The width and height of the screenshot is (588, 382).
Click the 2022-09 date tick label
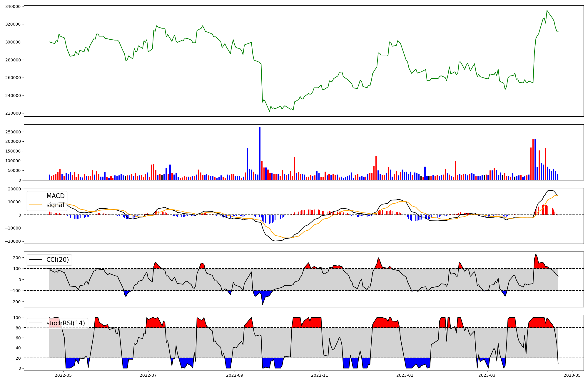(235, 375)
